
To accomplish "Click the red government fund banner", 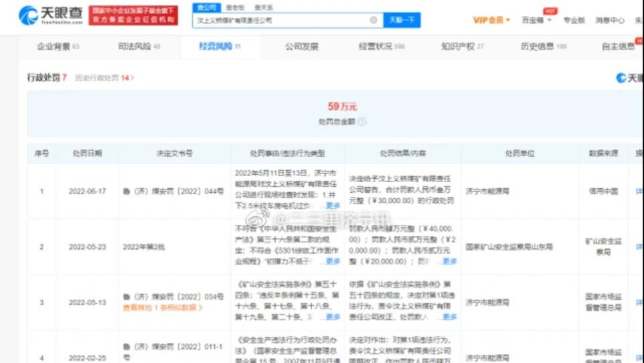I will click(x=133, y=15).
